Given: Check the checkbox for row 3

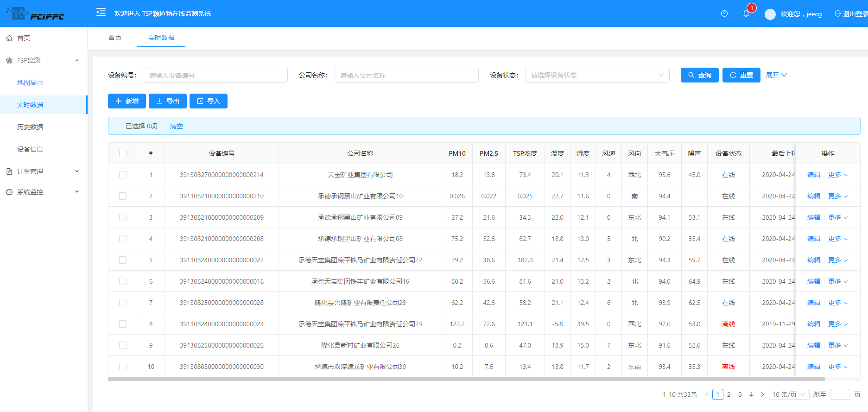Looking at the screenshot, I should click(x=123, y=217).
